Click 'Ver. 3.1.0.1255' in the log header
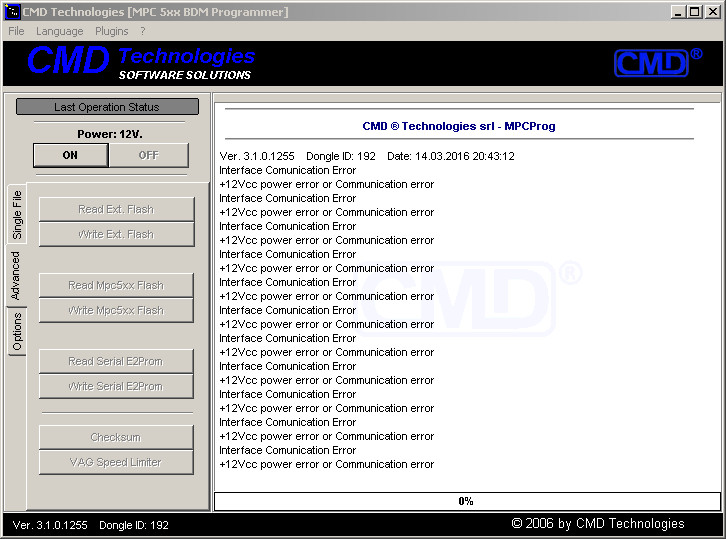 pos(257,156)
